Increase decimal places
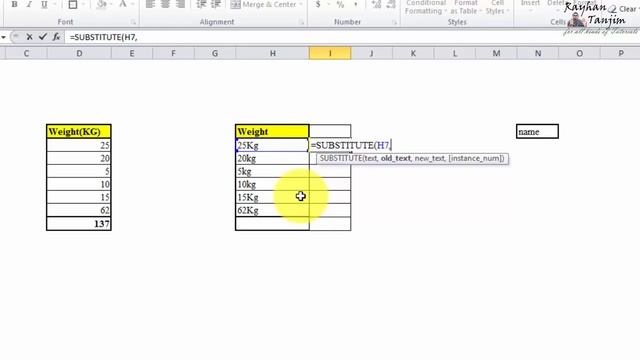The width and height of the screenshot is (640, 360). 376,5
